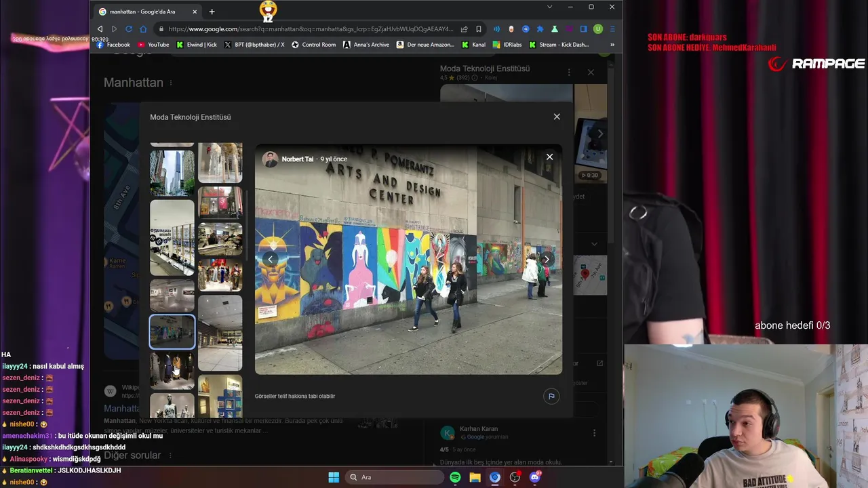This screenshot has width=868, height=488.
Task: Open the BPT (@bpthaber) / X bookmark
Action: coord(254,45)
